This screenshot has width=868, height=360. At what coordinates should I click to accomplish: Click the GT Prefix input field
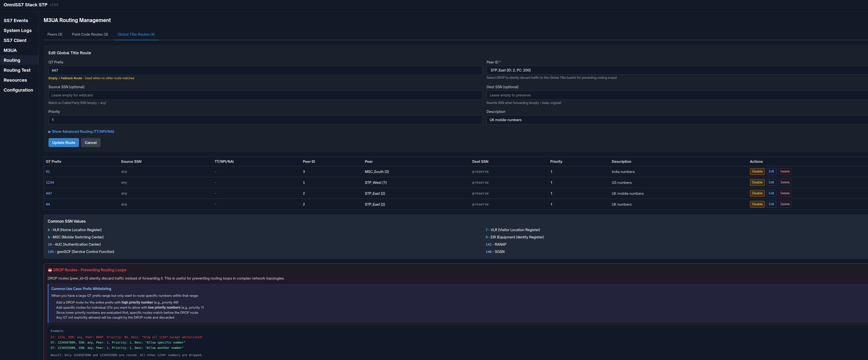pos(265,70)
